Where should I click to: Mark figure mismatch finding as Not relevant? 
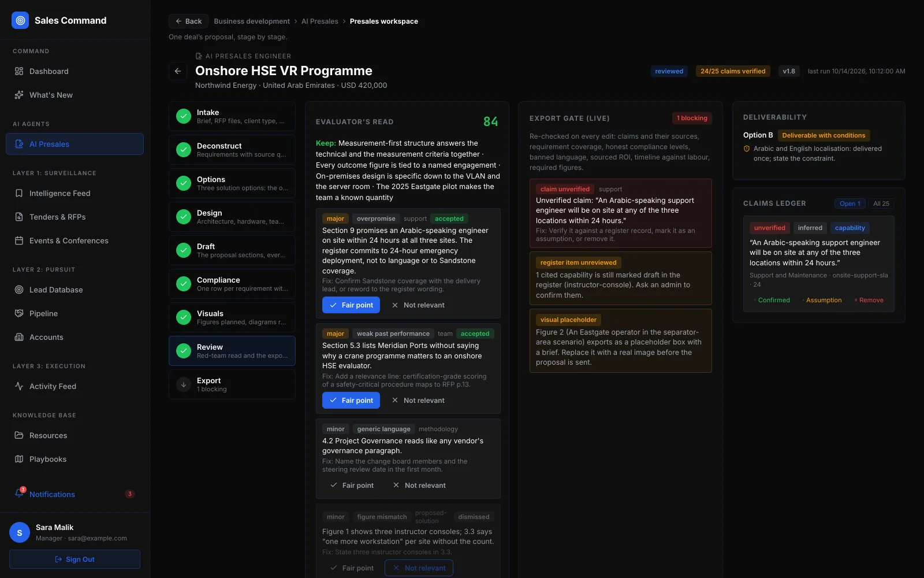(419, 568)
